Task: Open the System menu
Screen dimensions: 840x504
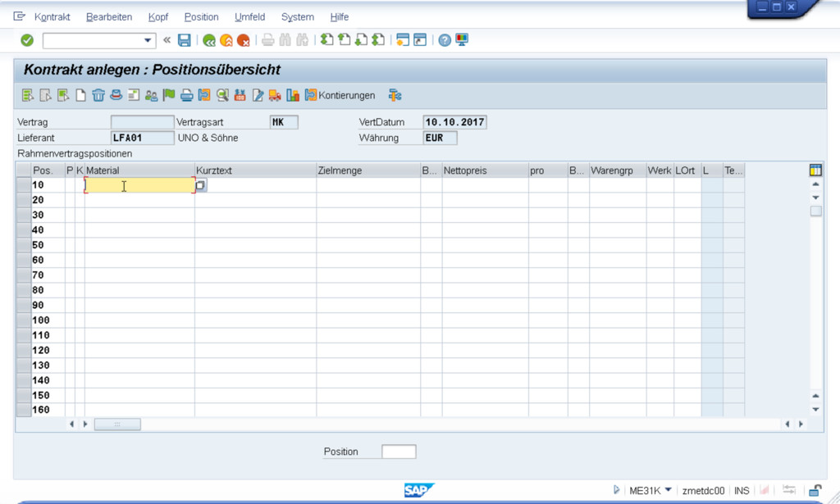Action: 297,17
